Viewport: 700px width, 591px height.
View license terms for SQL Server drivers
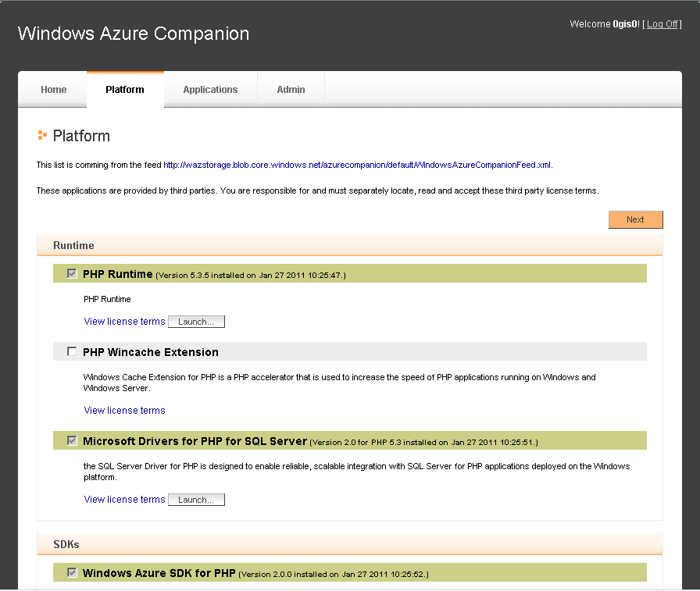coord(124,500)
